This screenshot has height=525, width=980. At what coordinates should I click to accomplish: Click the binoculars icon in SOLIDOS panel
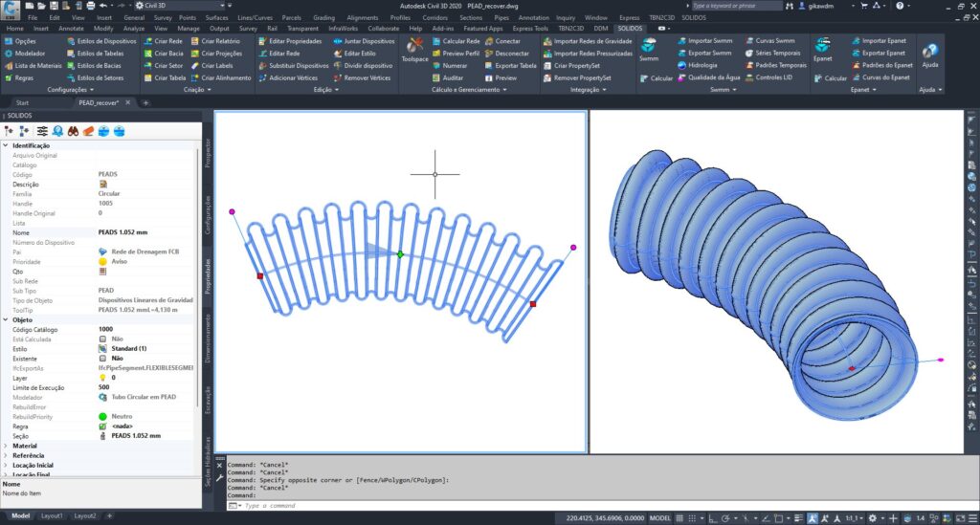pos(73,131)
